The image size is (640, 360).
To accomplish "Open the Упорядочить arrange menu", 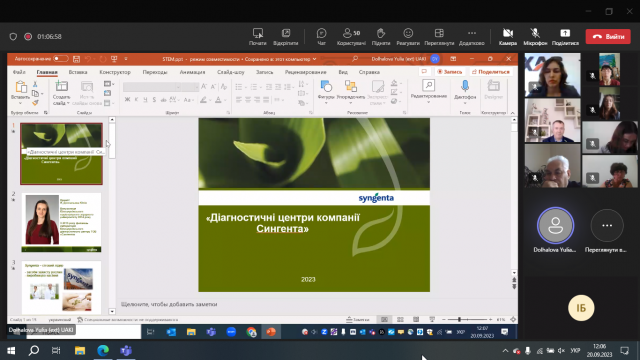I will pos(350,92).
